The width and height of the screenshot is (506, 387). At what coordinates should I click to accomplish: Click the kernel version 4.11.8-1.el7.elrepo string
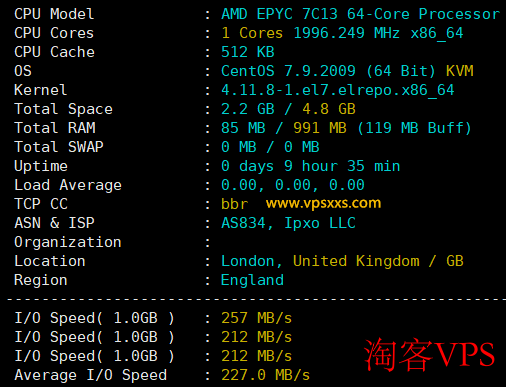(338, 90)
